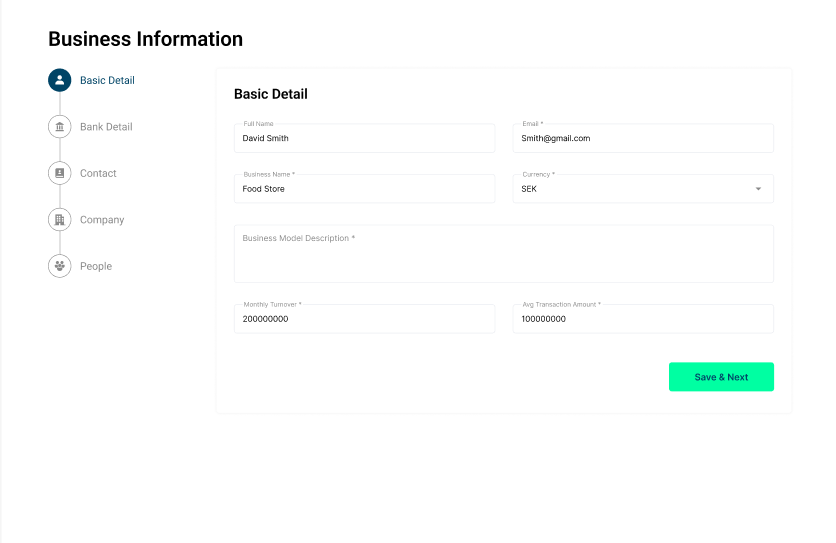Focus the Full Name field with David Smith
This screenshot has height=543, width=836.
(x=365, y=138)
